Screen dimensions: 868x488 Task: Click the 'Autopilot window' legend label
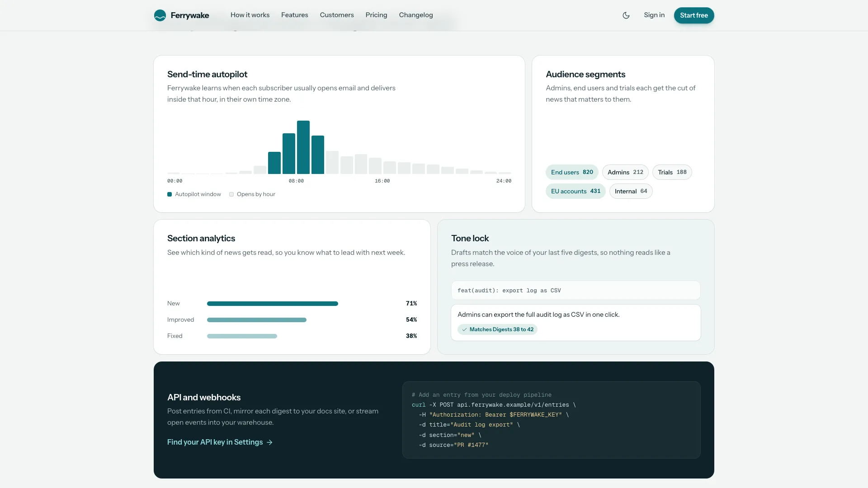[x=198, y=194]
